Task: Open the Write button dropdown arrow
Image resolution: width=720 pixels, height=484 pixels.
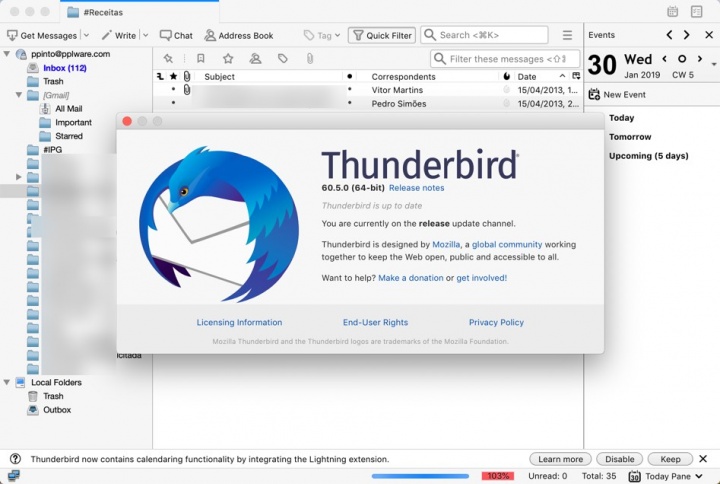Action: point(146,35)
